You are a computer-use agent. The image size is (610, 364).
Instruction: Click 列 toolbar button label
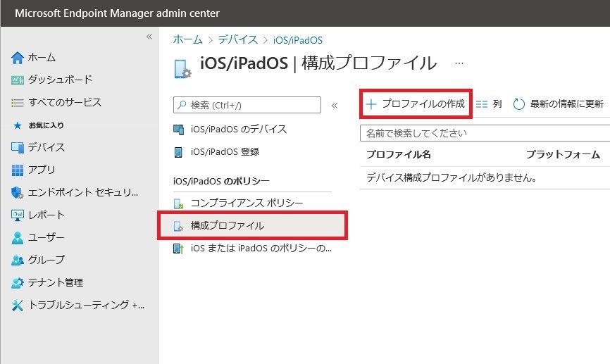coord(497,103)
